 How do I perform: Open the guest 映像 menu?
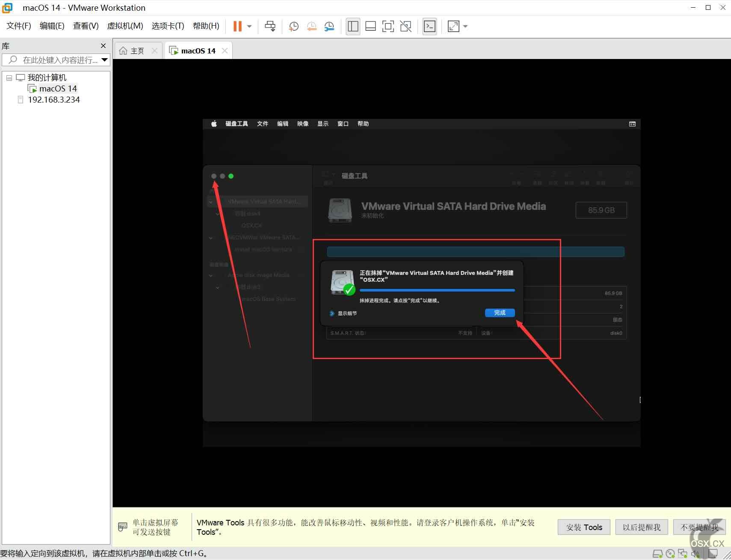tap(303, 124)
